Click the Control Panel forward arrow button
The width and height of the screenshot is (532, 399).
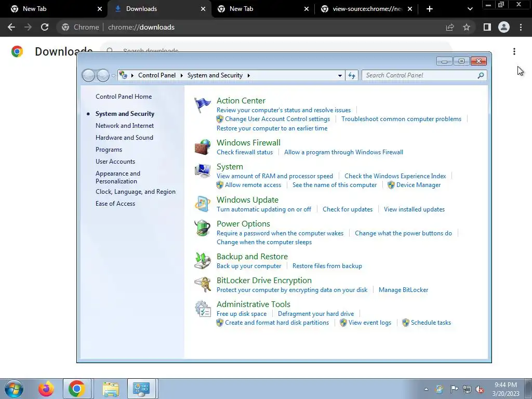[x=103, y=75]
